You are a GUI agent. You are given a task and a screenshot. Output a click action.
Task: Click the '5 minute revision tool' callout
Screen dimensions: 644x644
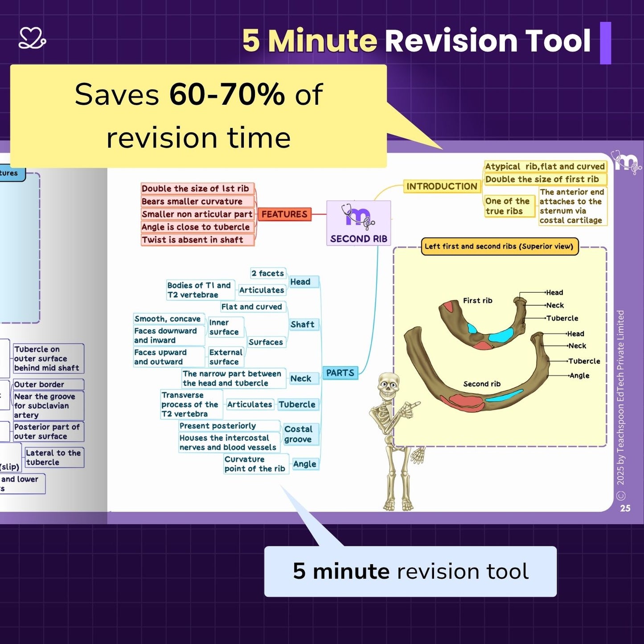[410, 571]
